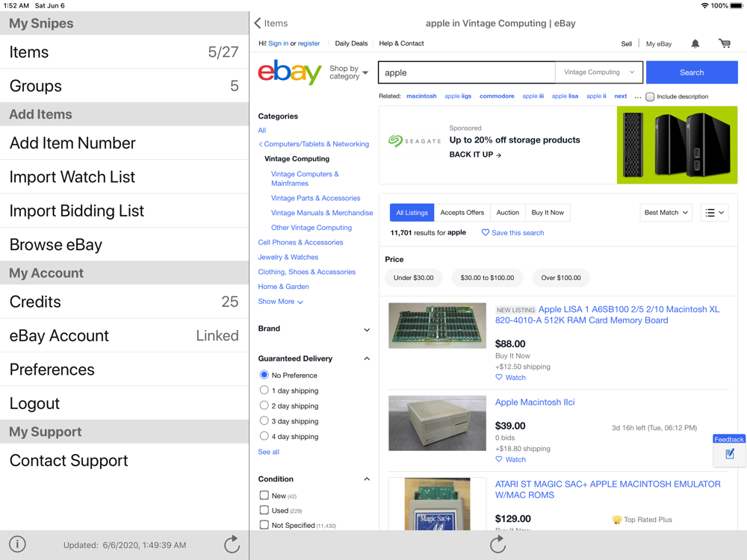Select No Preference delivery option
The image size is (747, 560).
click(264, 375)
